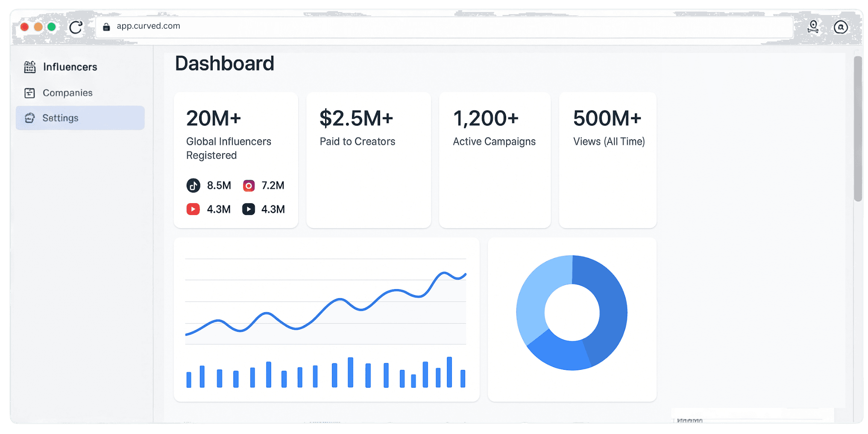Click the TikTok icon beside 8.5M
Viewport: 868px width, 434px height.
(x=194, y=186)
